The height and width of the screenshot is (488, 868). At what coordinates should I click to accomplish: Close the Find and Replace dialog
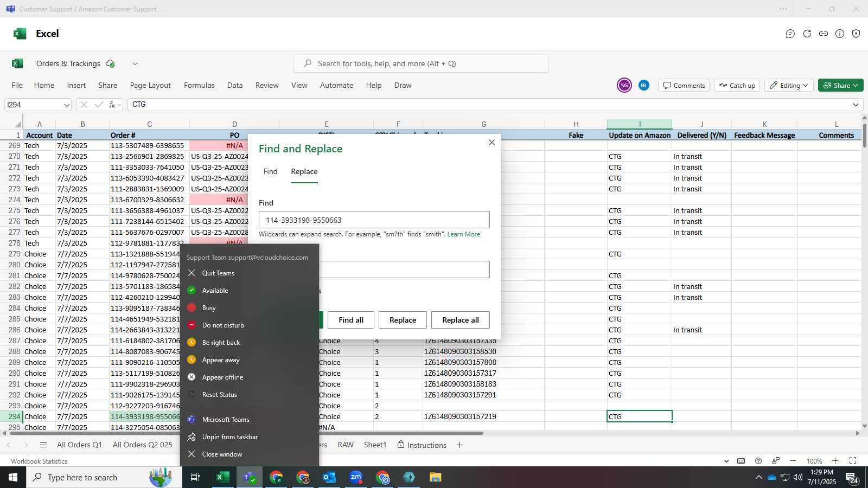coord(492,143)
